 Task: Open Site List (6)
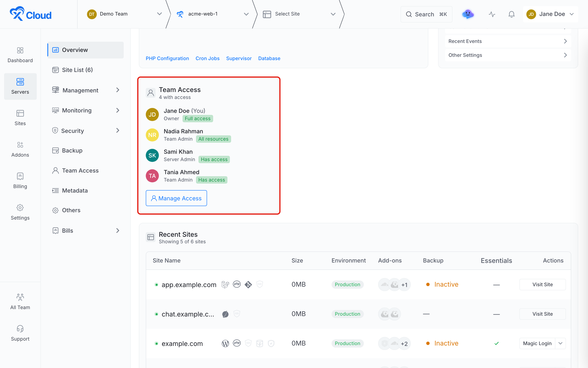coord(86,70)
